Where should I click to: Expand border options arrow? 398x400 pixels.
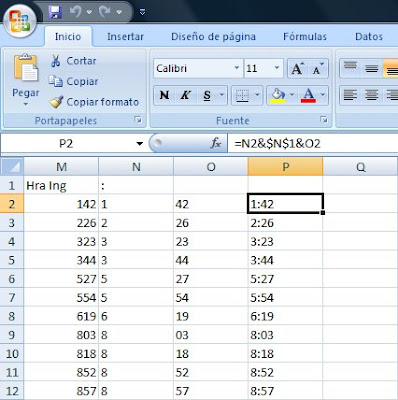[257, 95]
